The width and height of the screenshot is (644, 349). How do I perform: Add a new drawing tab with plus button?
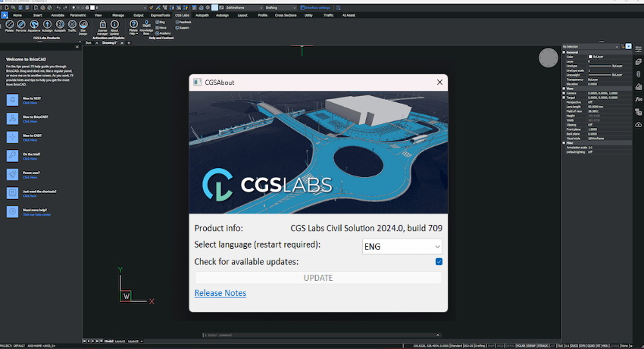point(129,42)
